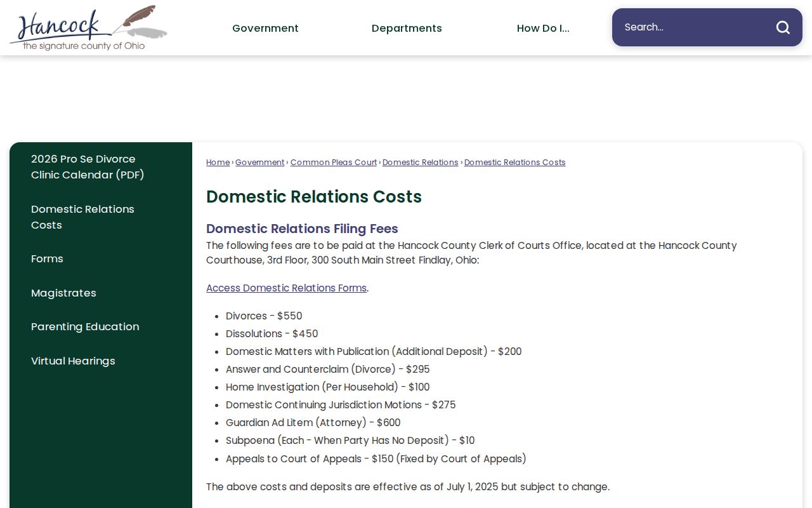Click 'Answer and Counterclaim (Divorce) - $295'
Viewport: 812px width, 508px height.
pyautogui.click(x=327, y=369)
